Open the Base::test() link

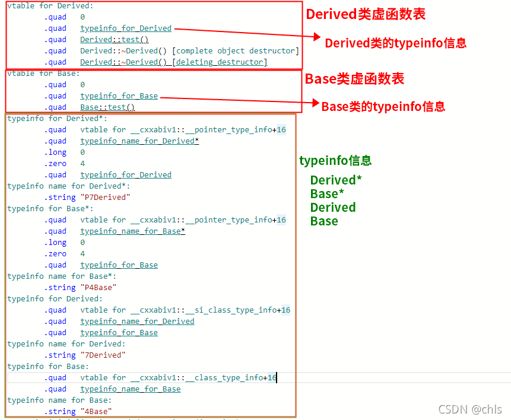pos(107,107)
